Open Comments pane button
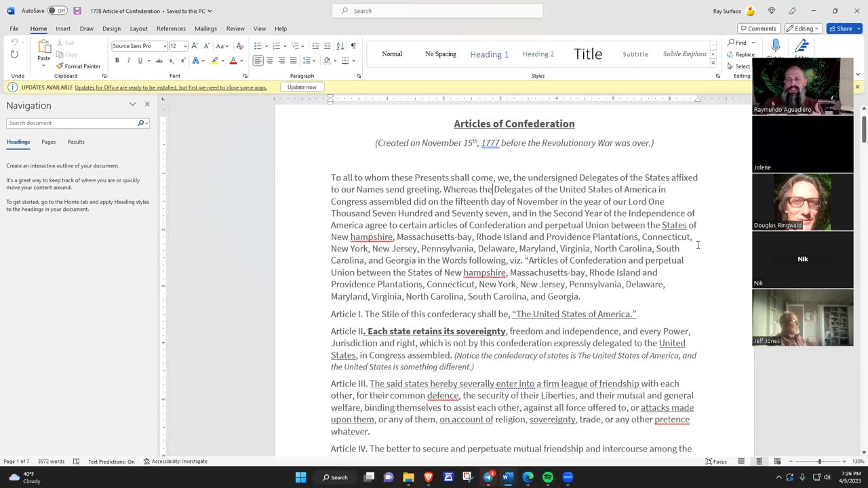This screenshot has width=868, height=488. pyautogui.click(x=758, y=28)
